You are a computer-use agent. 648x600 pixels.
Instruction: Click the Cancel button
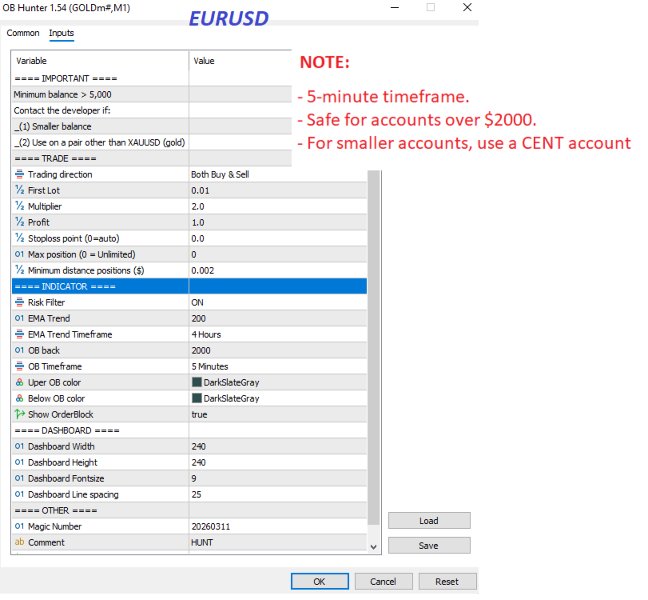[x=383, y=581]
